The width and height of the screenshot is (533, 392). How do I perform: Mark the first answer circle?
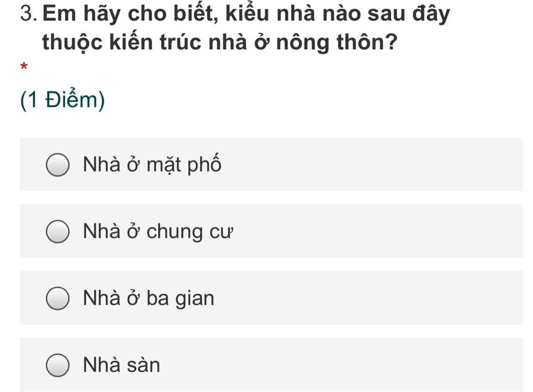coord(58,165)
